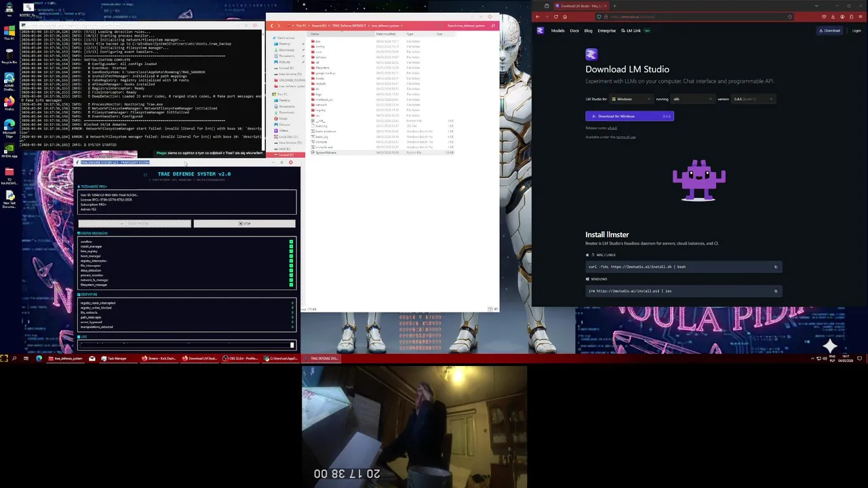Launch Edge from the taskbar
The image size is (868, 488).
click(39, 358)
